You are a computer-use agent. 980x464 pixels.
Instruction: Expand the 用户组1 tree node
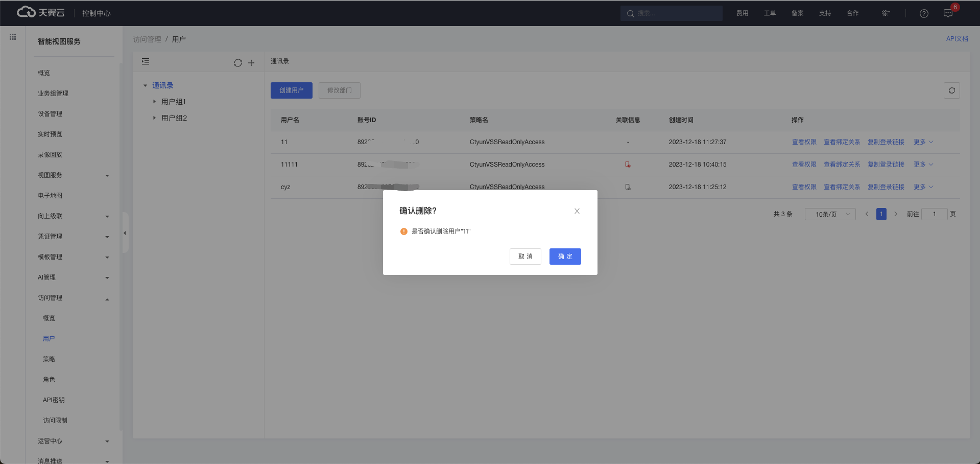point(154,102)
